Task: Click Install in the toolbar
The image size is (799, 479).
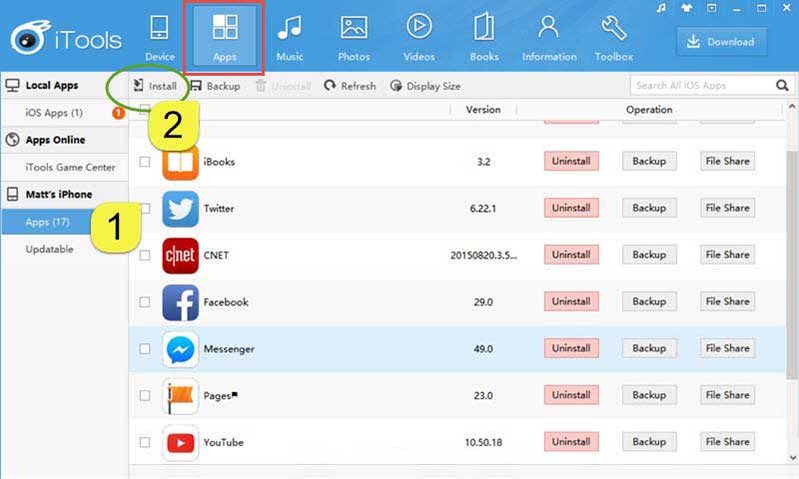Action: [x=155, y=86]
